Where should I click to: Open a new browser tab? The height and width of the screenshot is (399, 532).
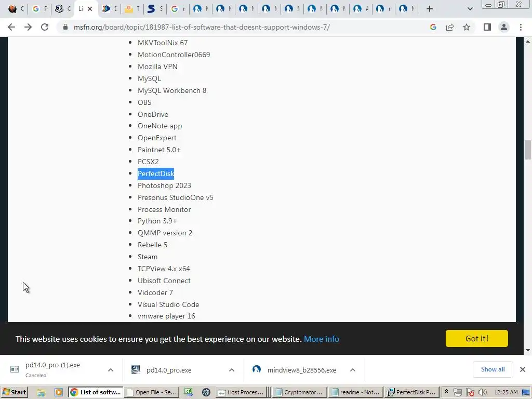[430, 9]
